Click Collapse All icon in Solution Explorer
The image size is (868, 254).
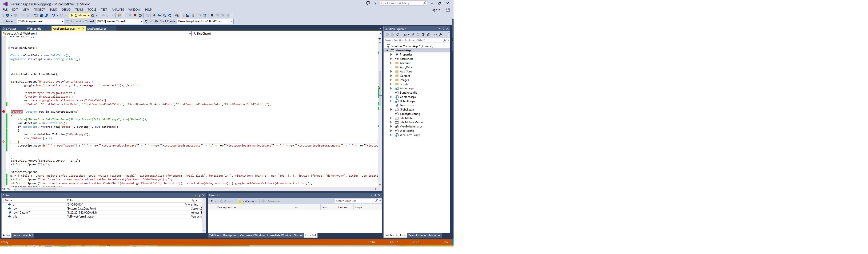point(423,35)
